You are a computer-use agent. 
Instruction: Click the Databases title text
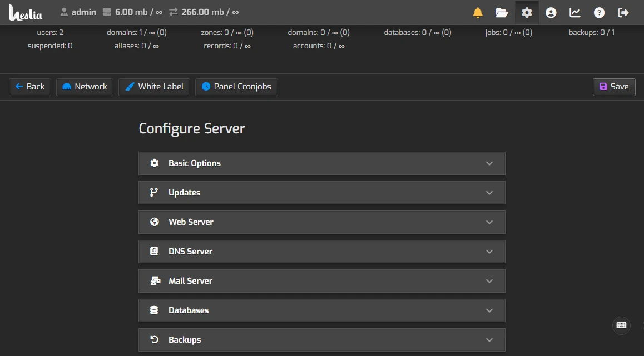pos(189,310)
